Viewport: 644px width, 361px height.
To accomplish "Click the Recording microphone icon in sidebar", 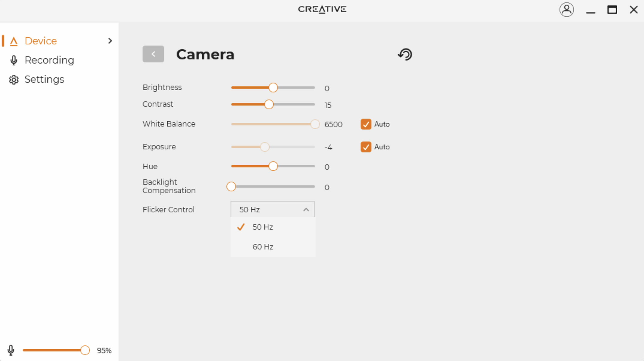I will 14,60.
